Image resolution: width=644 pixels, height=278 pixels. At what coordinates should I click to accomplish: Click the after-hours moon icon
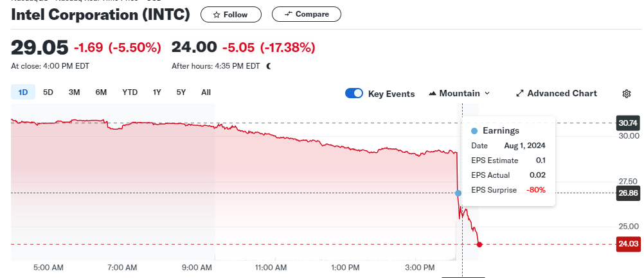(269, 65)
